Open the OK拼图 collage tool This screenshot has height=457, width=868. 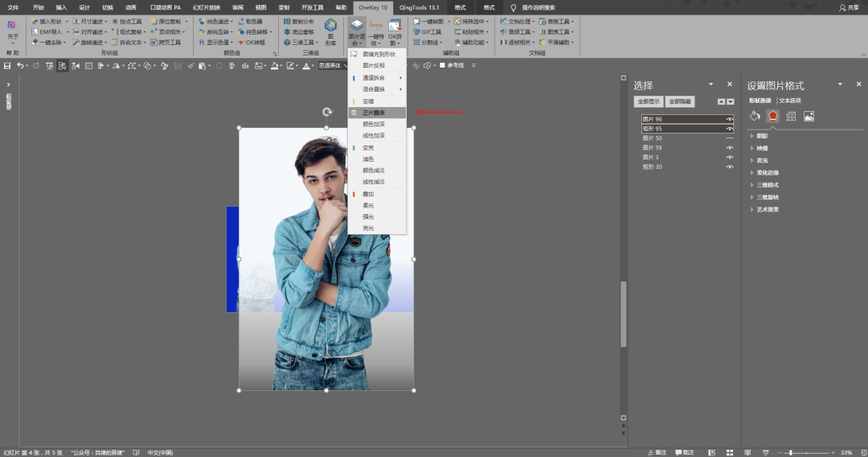[395, 31]
